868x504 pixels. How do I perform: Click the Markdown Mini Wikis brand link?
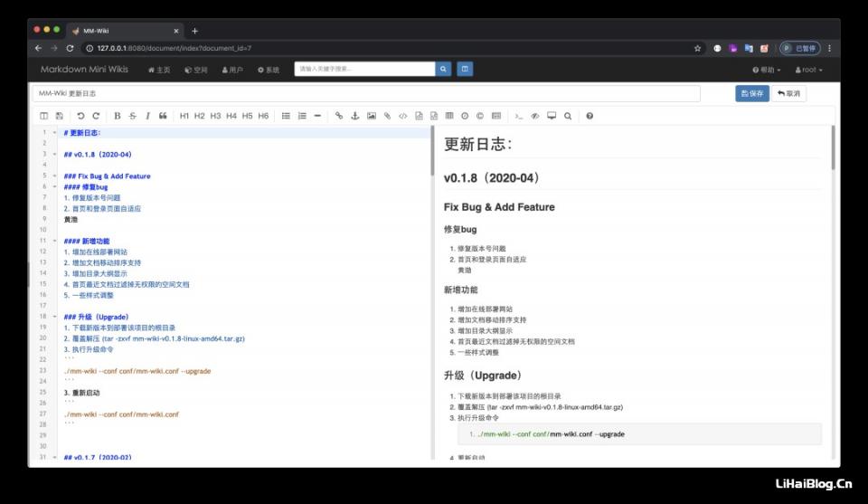(84, 70)
